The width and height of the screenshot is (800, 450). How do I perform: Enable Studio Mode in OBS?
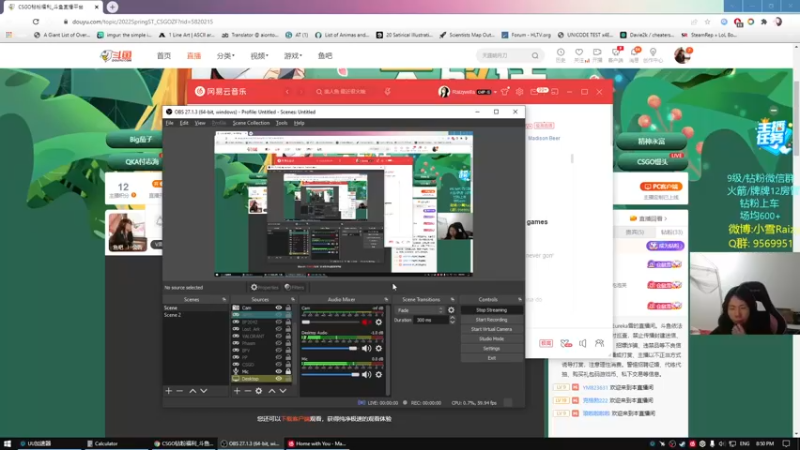[491, 339]
